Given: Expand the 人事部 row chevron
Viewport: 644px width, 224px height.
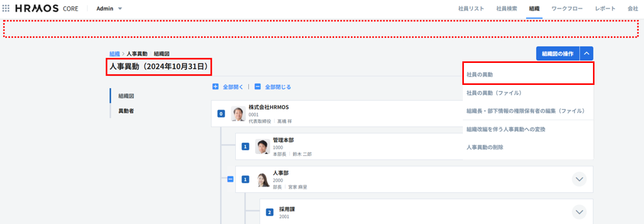Looking at the screenshot, I should [x=579, y=179].
